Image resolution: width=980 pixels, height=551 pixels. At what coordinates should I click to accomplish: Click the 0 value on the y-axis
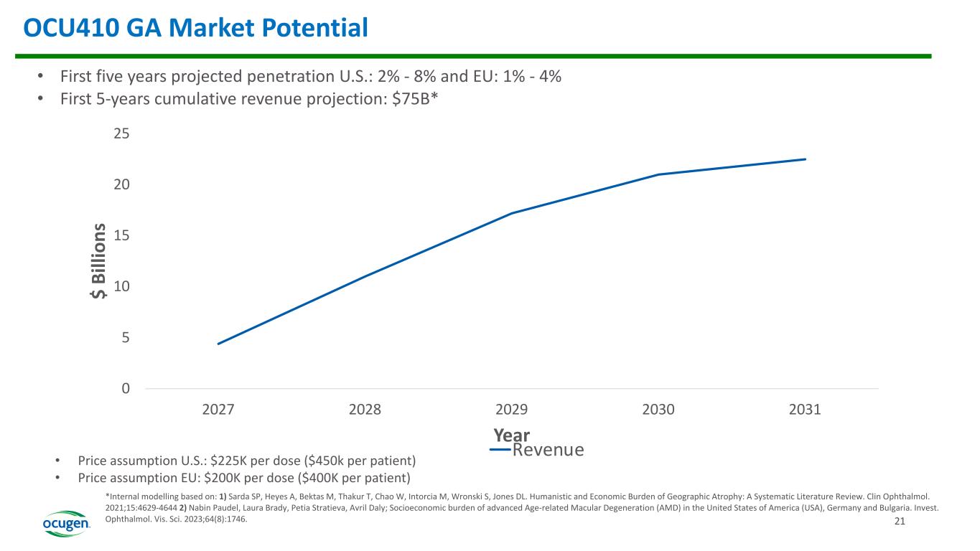point(126,388)
